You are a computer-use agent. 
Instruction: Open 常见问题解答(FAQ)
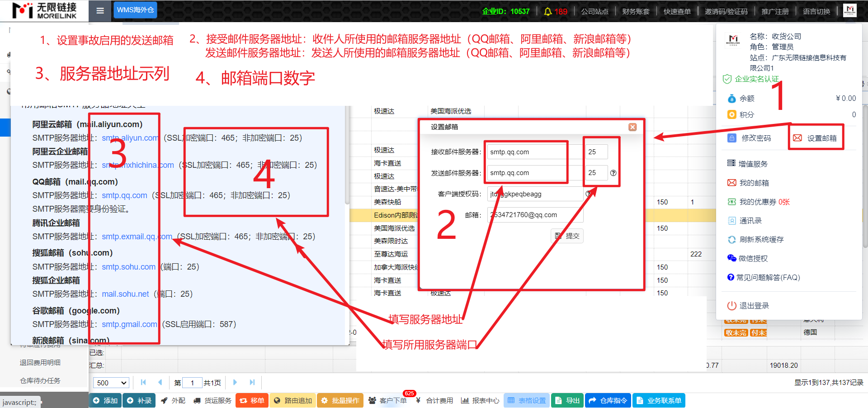coord(764,277)
